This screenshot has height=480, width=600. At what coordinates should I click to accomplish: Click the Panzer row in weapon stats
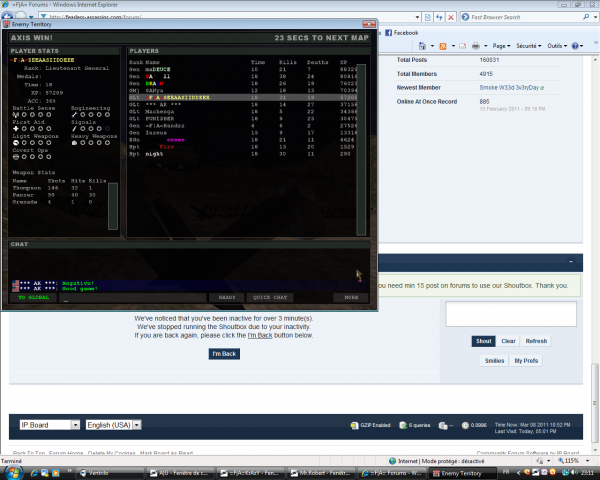pyautogui.click(x=59, y=195)
